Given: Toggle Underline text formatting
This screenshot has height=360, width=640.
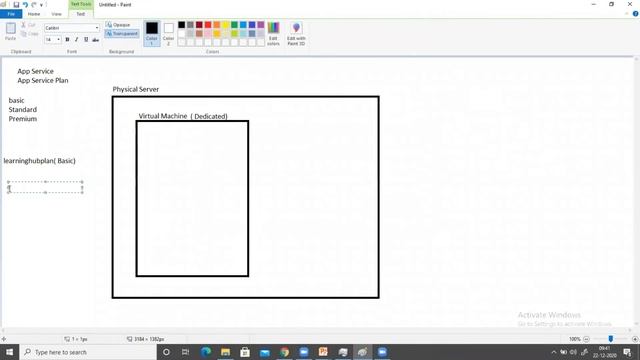Looking at the screenshot, I should pyautogui.click(x=86, y=40).
